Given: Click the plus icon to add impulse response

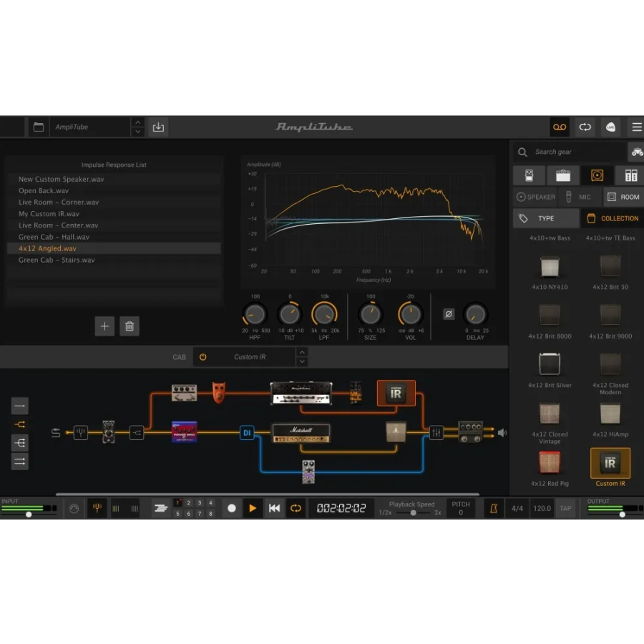Looking at the screenshot, I should tap(104, 326).
